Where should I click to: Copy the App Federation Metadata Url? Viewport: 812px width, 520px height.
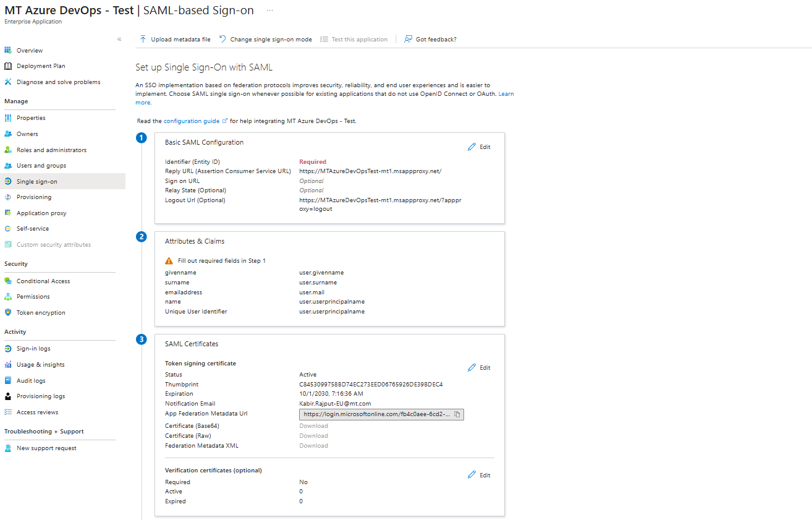457,414
